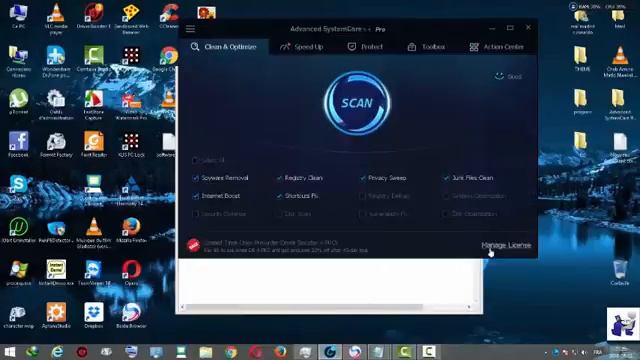Go to the Protect tab
640x360 pixels.
click(365, 47)
